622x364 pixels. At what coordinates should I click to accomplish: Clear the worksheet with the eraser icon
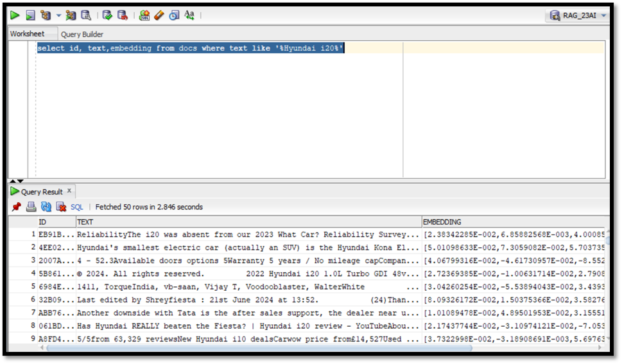159,15
